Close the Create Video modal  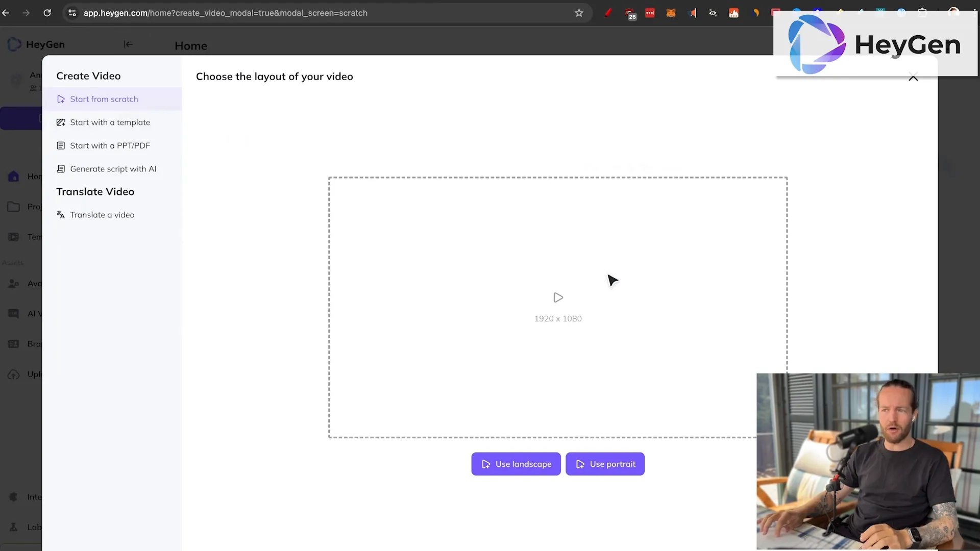coord(913,78)
